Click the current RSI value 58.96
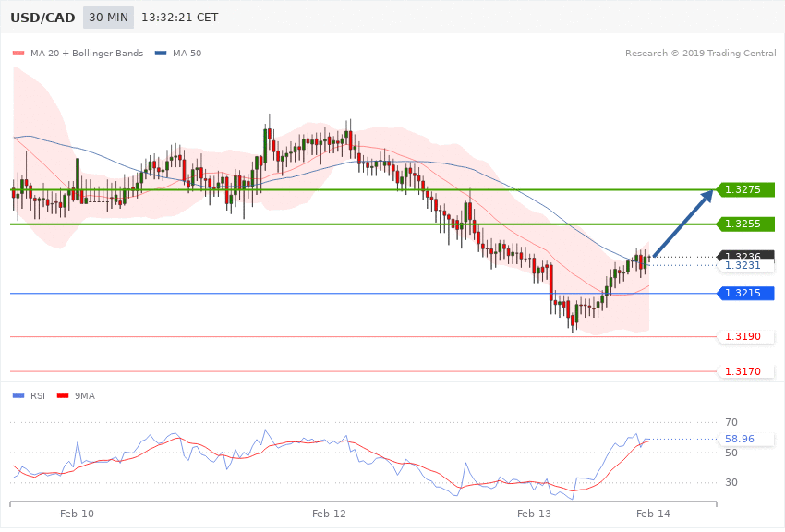This screenshot has width=785, height=532. coord(746,439)
